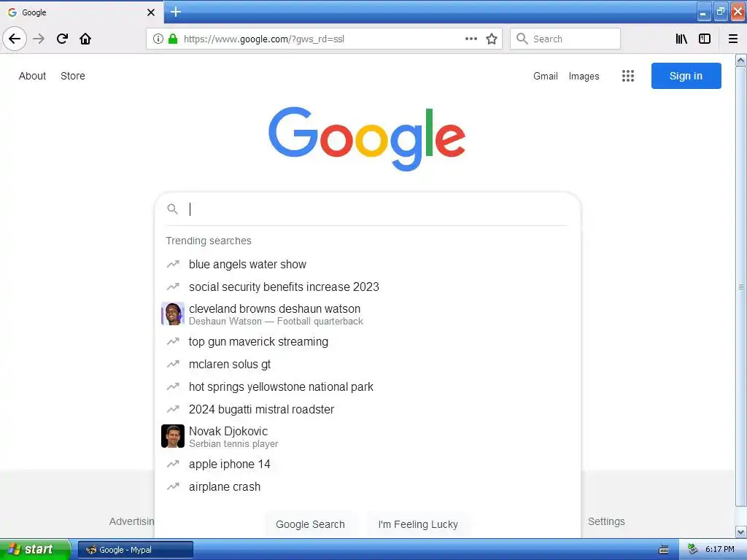Click system tray network icon near clock
Screen dimensions: 747x560
click(x=692, y=549)
